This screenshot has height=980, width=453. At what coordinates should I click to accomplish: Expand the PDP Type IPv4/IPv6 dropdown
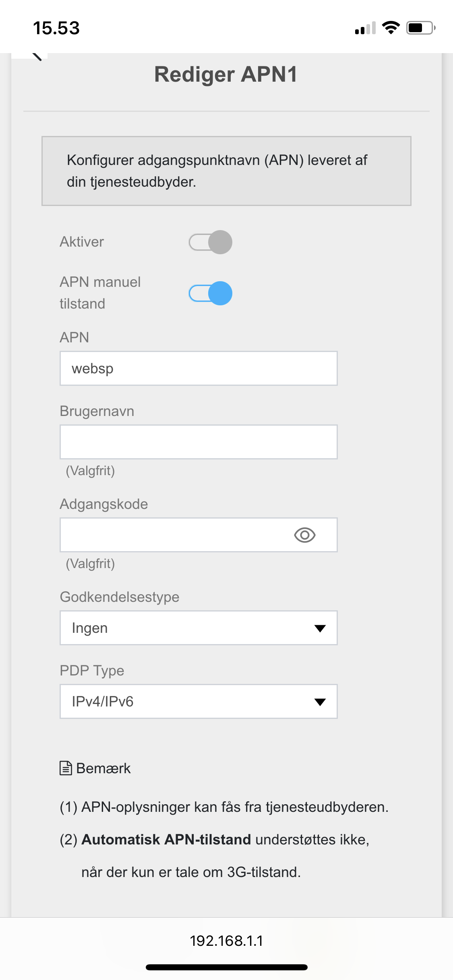pos(198,702)
